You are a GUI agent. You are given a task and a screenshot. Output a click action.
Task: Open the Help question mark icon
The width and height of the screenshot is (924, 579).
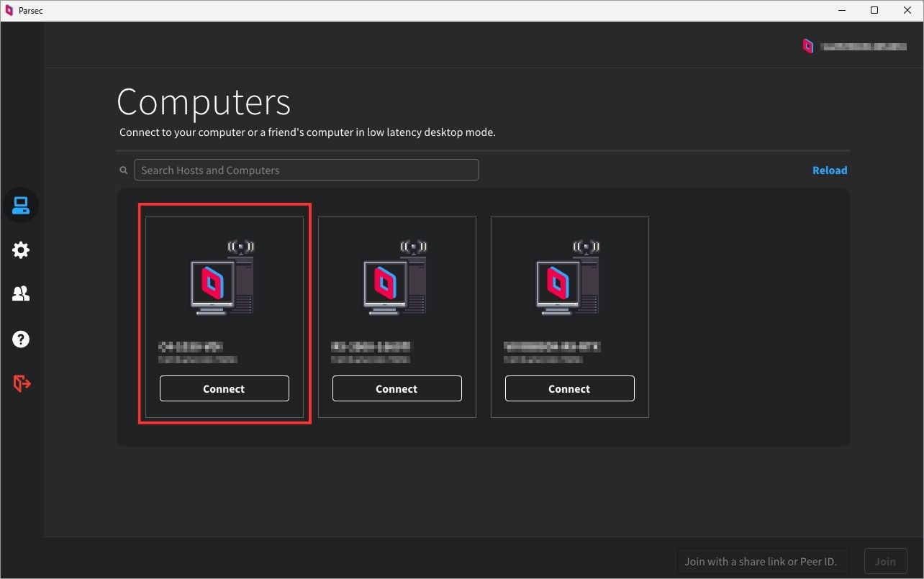pos(21,339)
